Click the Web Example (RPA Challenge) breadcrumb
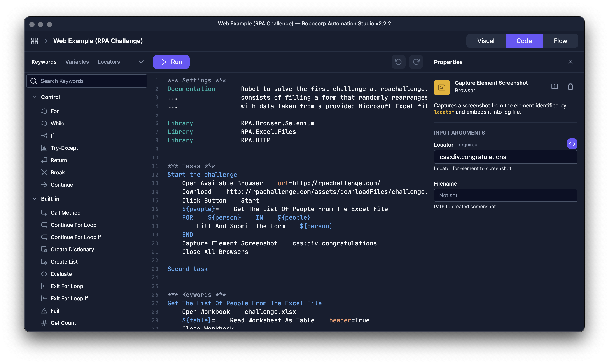This screenshot has height=364, width=609. [98, 41]
